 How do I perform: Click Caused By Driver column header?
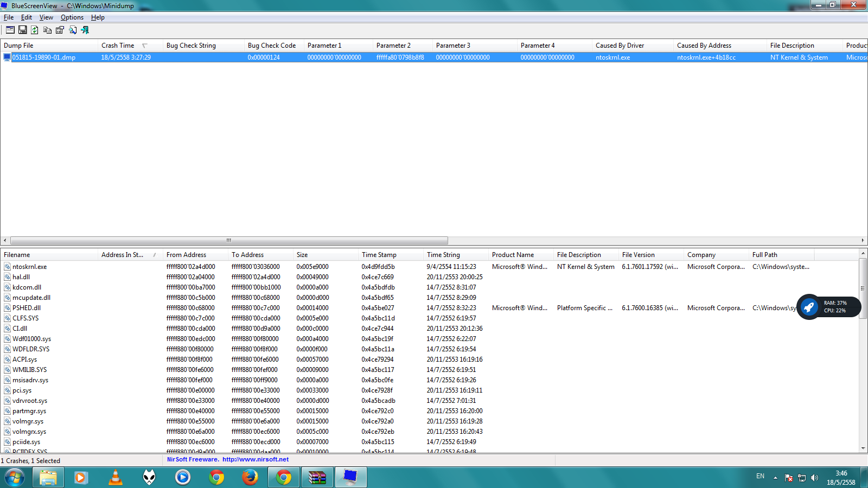point(633,46)
